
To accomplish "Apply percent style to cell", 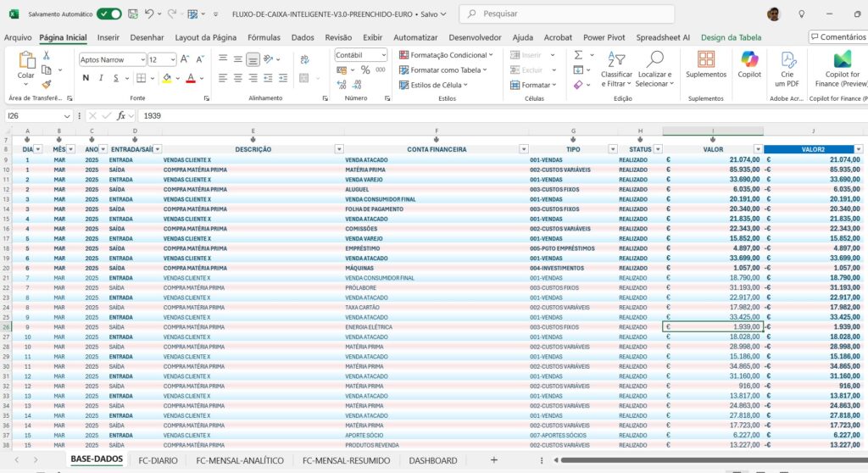I will point(366,70).
